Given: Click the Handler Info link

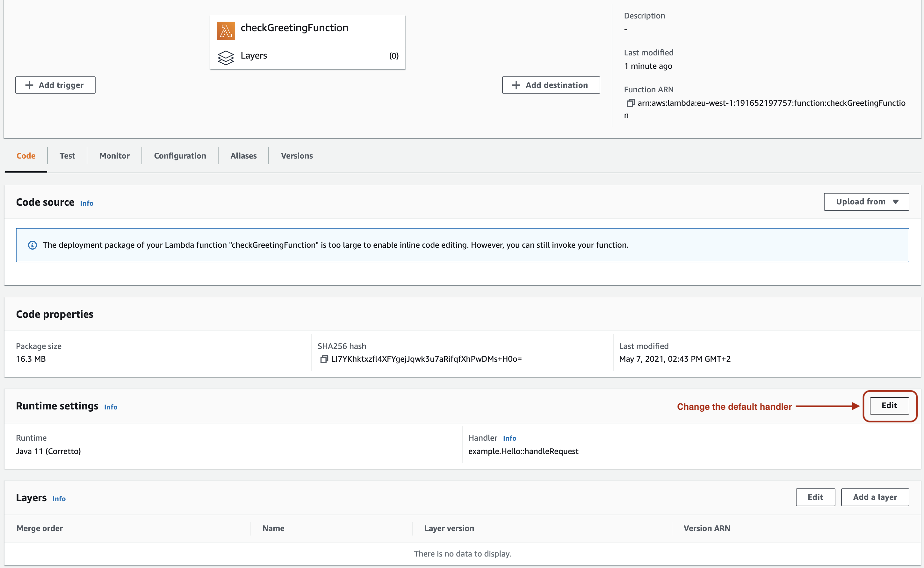Looking at the screenshot, I should point(509,438).
